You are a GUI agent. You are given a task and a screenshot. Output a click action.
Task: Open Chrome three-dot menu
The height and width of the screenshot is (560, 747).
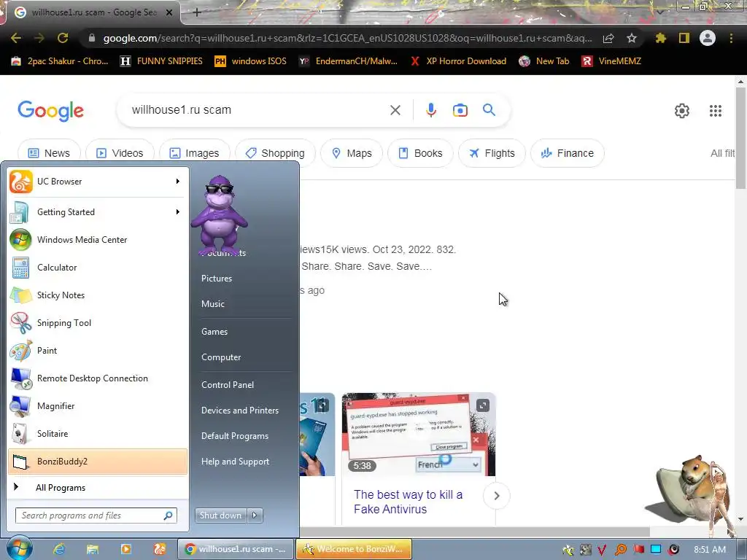[731, 38]
